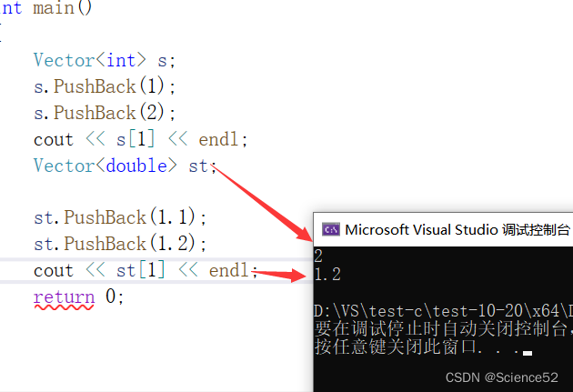Click the Microsoft Visual Studio console title

tap(457, 230)
